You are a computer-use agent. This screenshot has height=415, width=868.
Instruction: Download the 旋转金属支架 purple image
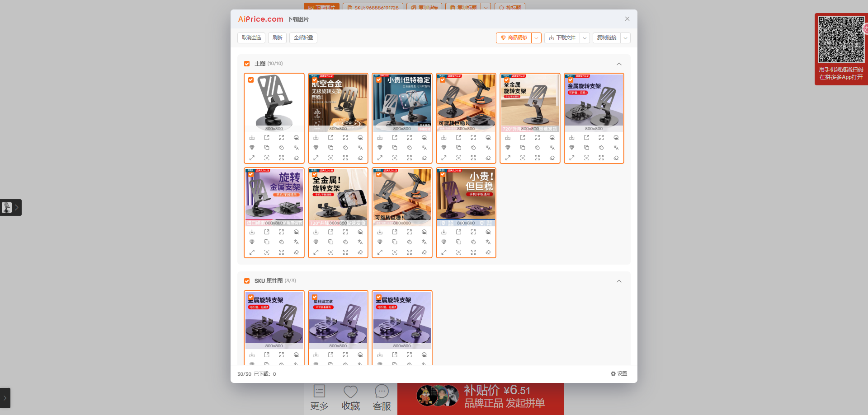[252, 232]
